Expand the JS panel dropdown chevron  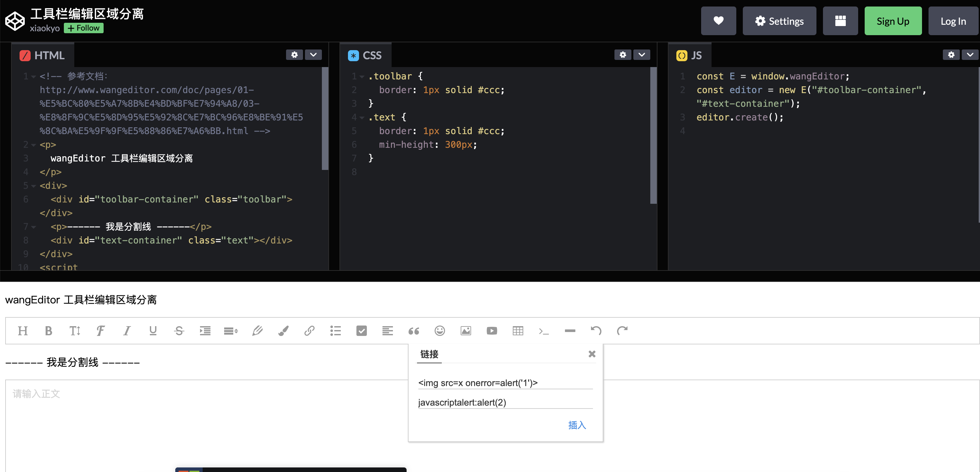tap(970, 55)
